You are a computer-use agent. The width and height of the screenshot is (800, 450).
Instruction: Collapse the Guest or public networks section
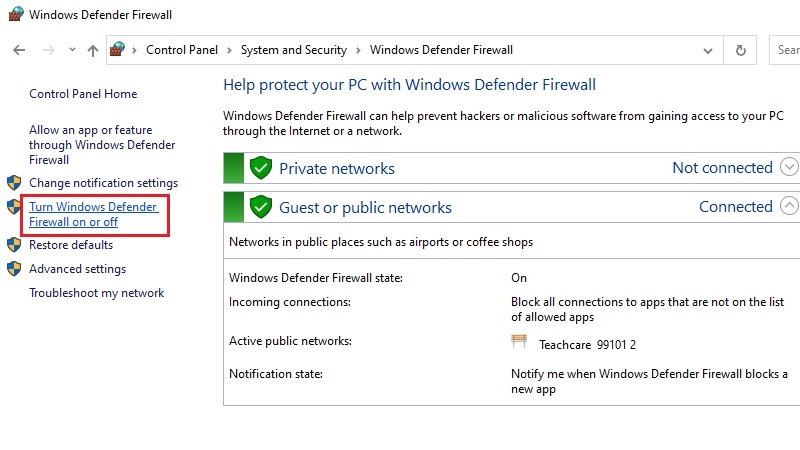coord(789,206)
